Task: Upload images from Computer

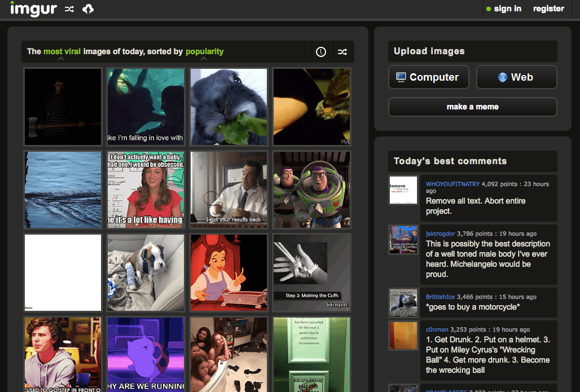Action: point(428,77)
